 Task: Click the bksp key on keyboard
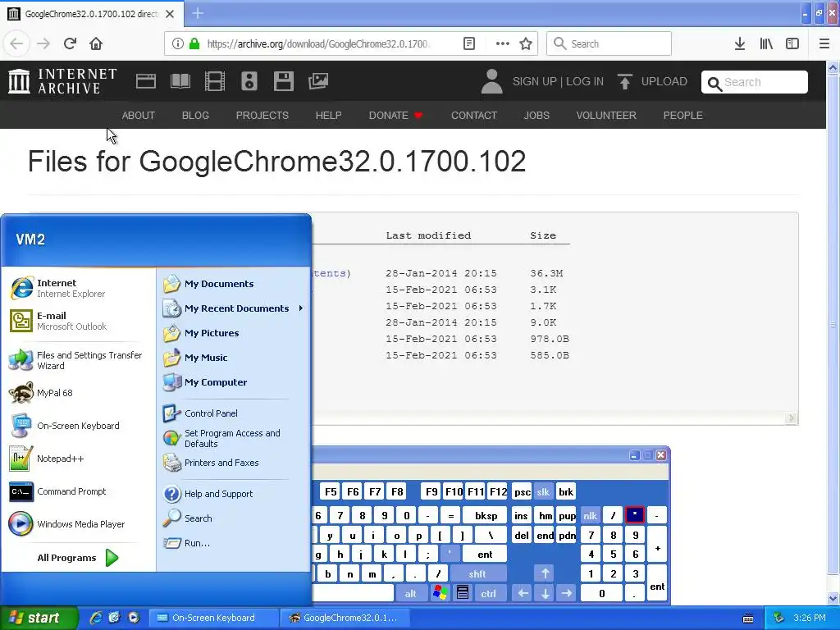(x=486, y=515)
